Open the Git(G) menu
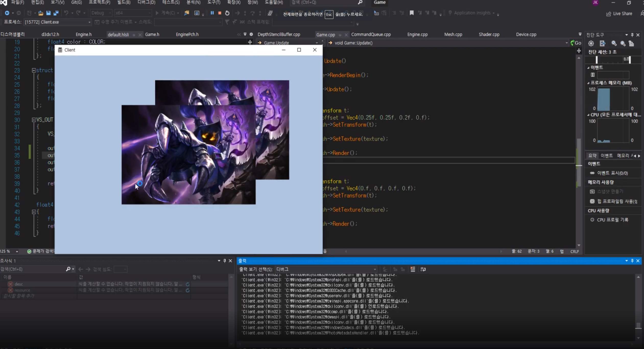Screen dimensions: 644x349 [x=76, y=2]
